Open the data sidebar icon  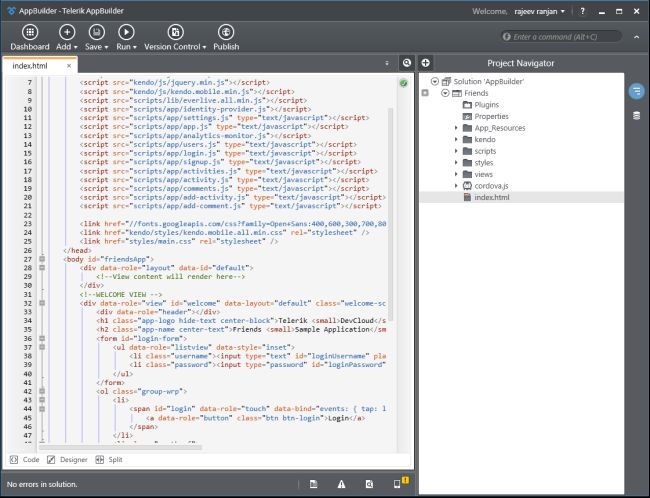[x=636, y=116]
